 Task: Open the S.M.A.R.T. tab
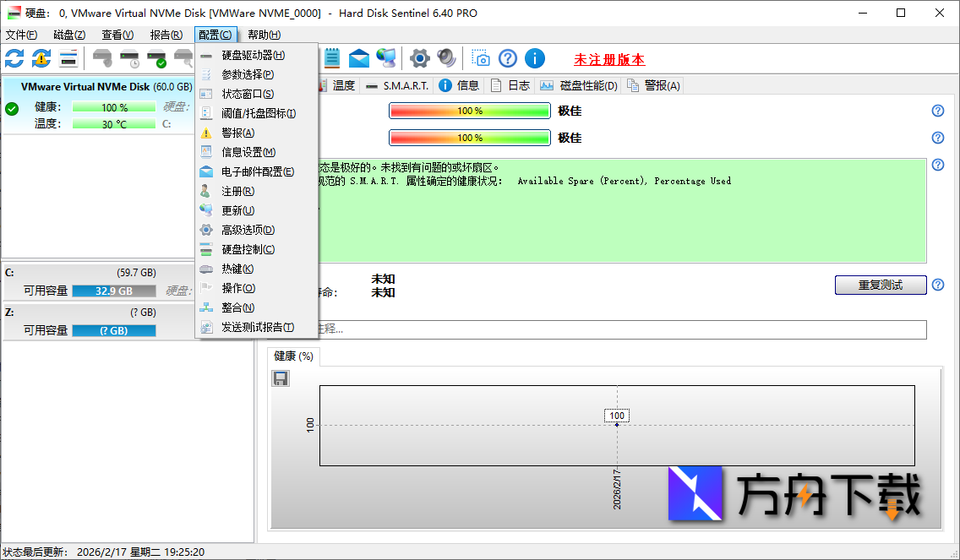tap(406, 84)
